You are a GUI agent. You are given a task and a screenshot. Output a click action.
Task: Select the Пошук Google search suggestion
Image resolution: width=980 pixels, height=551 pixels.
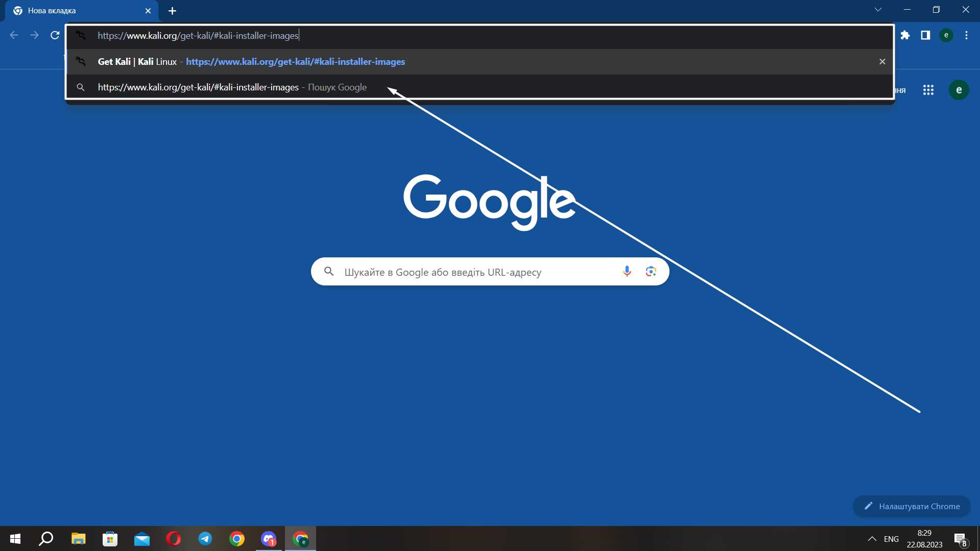point(480,87)
